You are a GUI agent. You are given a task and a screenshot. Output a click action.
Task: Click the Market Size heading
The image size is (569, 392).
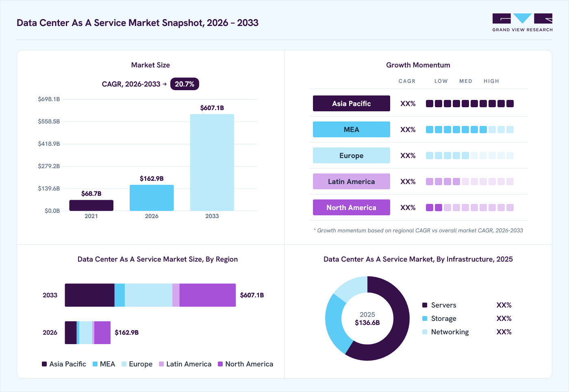coord(150,65)
